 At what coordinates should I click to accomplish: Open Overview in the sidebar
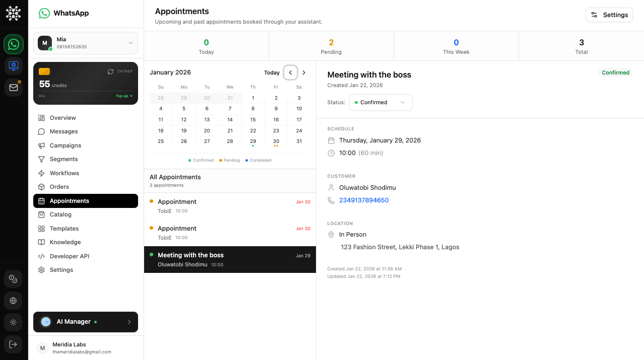[86, 118]
